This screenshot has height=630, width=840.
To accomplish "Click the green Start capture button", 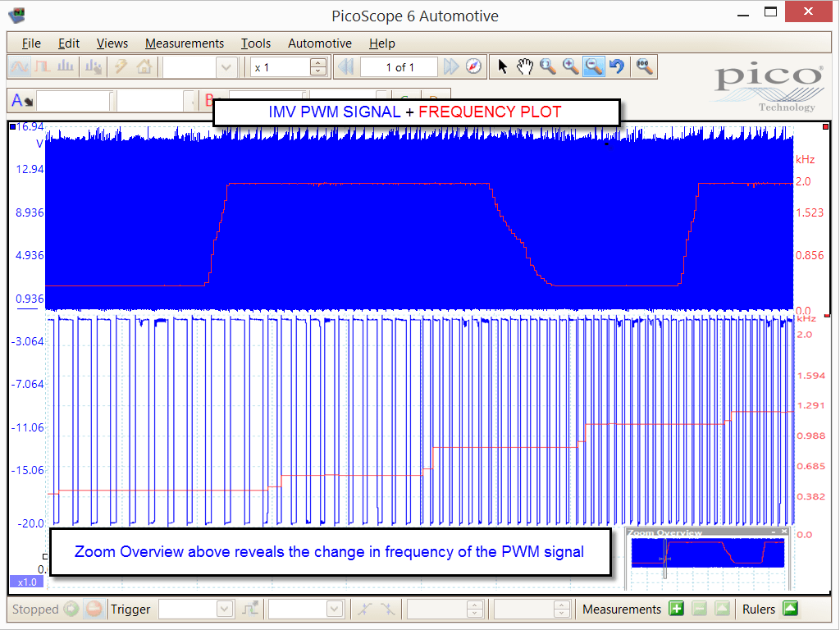I will [x=71, y=609].
